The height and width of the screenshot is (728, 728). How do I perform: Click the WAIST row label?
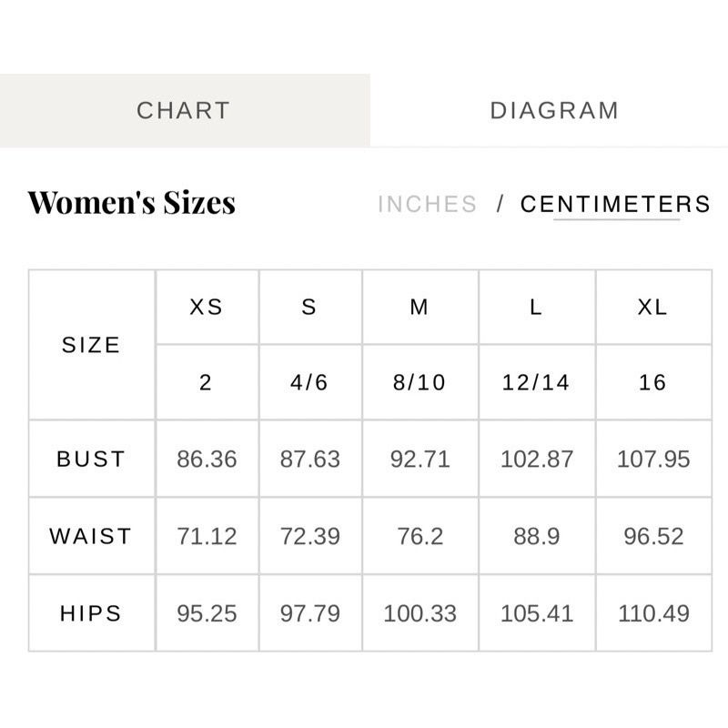[91, 536]
